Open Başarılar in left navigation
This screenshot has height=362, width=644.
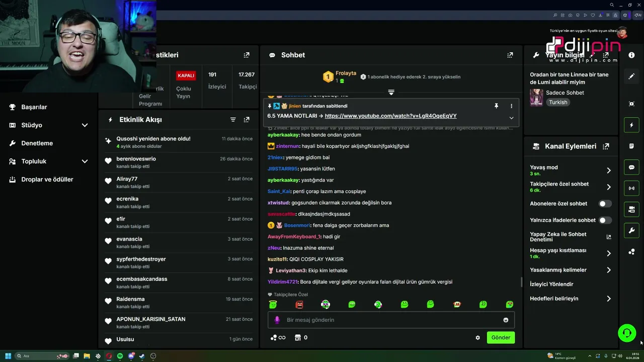pyautogui.click(x=34, y=107)
